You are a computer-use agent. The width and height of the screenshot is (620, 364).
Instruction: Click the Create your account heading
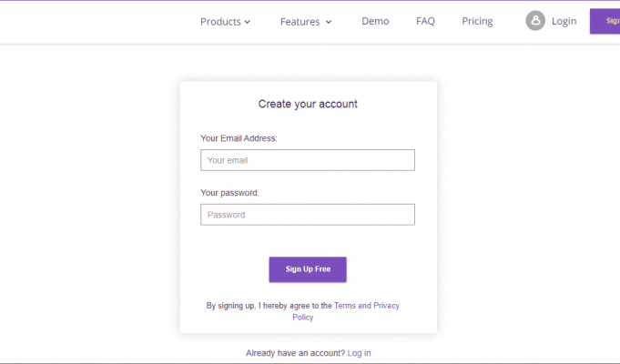pos(308,104)
